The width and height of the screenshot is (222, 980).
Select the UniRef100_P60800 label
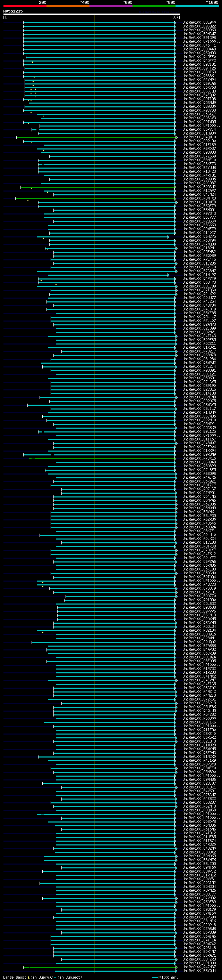click(199, 719)
